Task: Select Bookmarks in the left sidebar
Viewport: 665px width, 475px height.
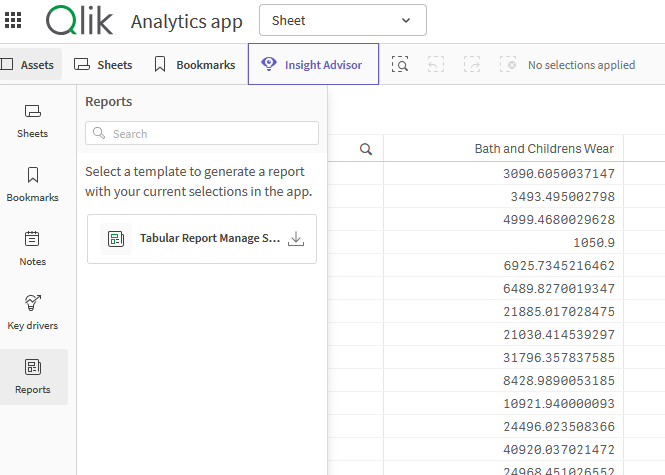Action: pos(33,184)
